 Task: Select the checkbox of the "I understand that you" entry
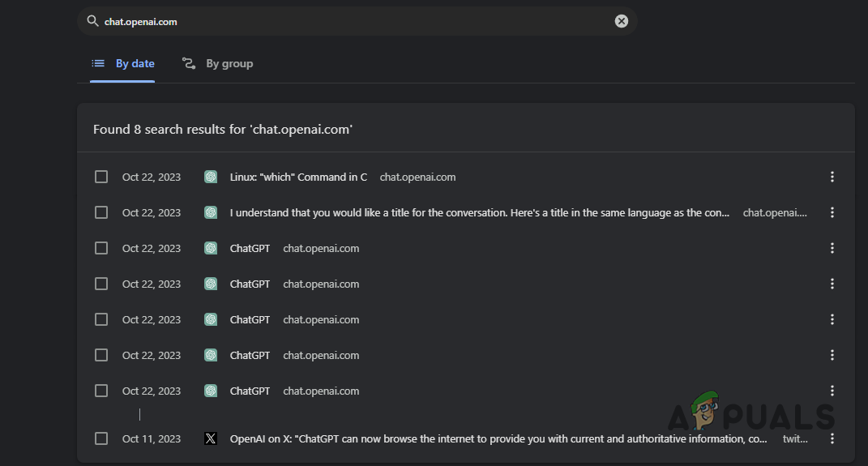click(x=101, y=212)
